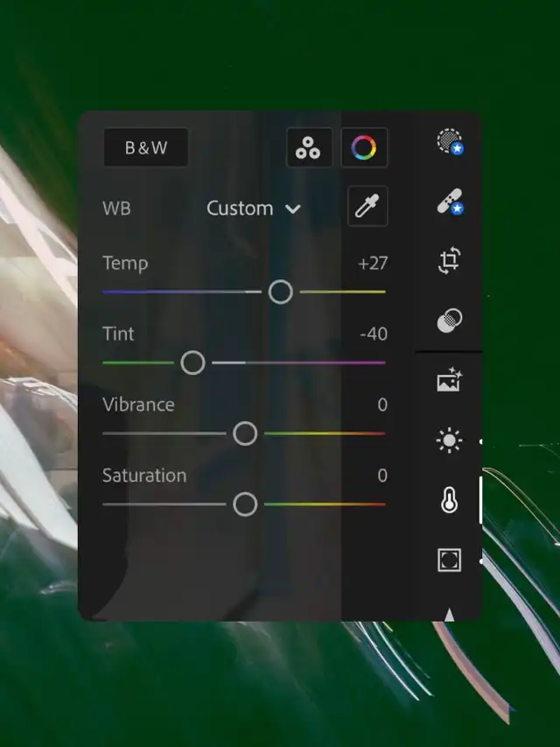Tap the Auto enhance sparkle photo icon
560x747 pixels.
pyautogui.click(x=450, y=381)
